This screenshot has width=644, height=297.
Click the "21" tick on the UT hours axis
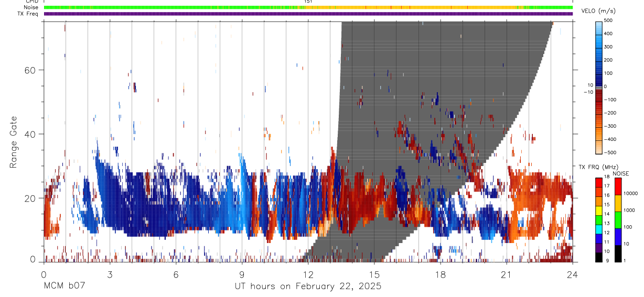507,274
